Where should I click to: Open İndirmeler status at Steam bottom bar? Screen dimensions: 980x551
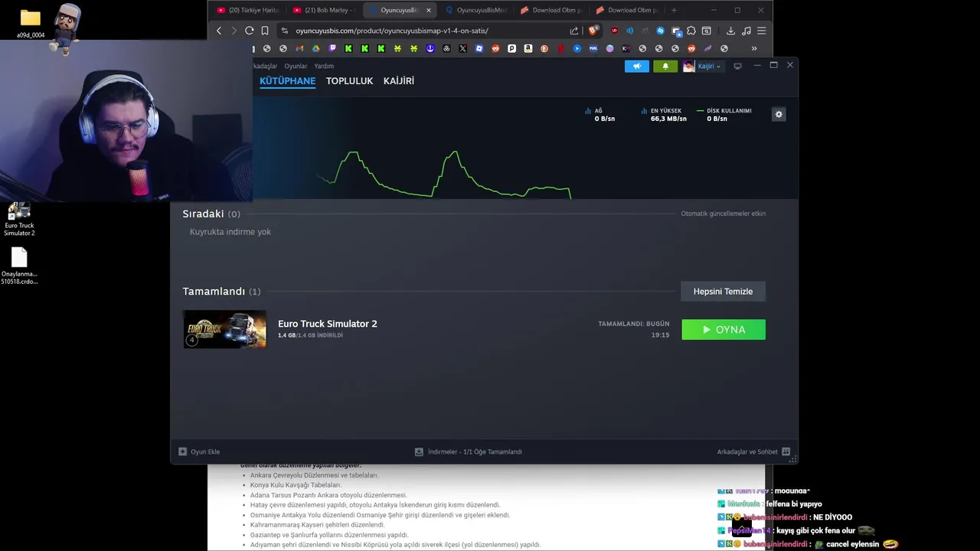(x=469, y=452)
